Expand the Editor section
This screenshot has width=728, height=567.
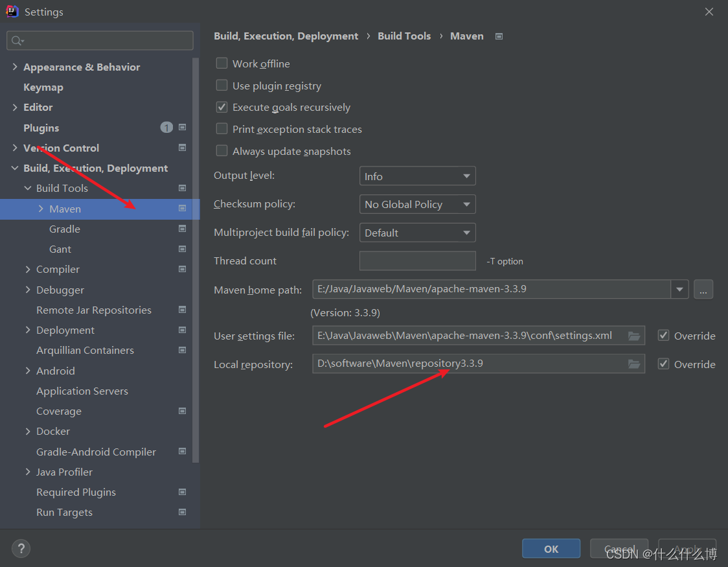tap(15, 108)
